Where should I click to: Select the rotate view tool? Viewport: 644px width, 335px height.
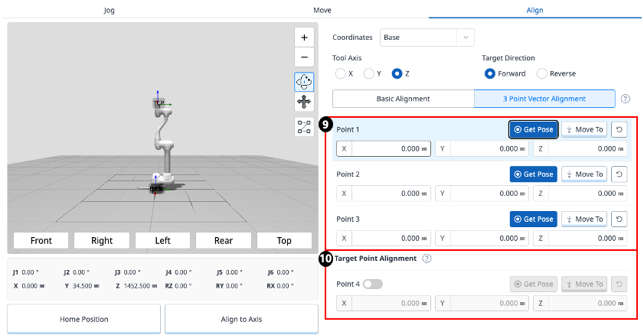click(304, 81)
